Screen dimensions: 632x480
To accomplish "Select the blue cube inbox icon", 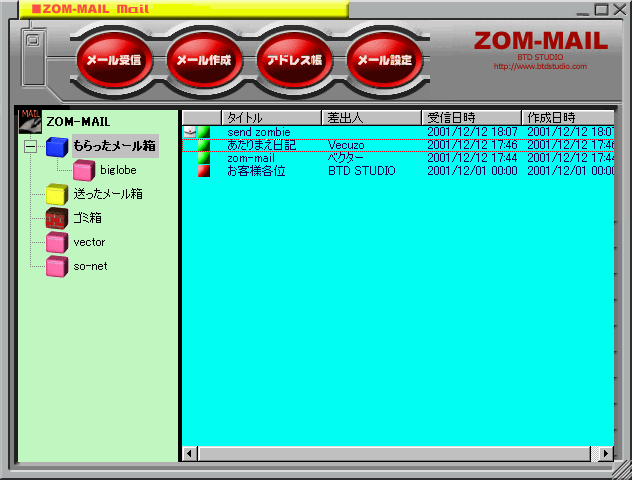I will click(x=56, y=146).
